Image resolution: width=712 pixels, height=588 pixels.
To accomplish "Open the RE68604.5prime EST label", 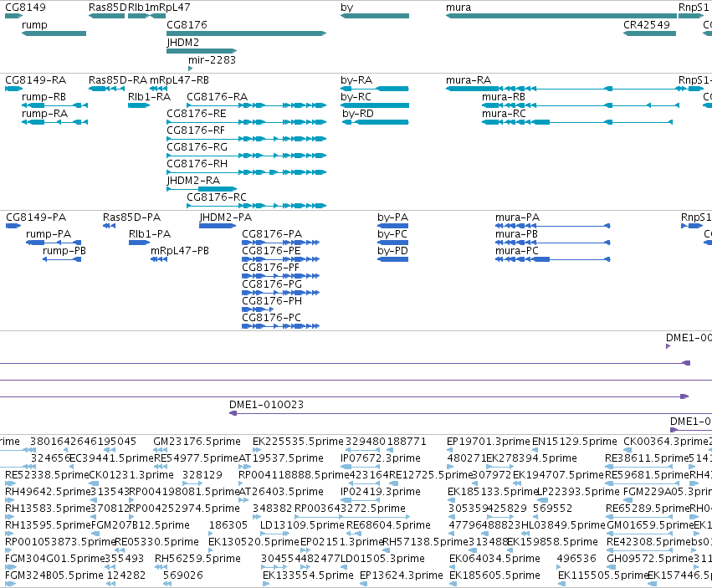I will tap(388, 525).
